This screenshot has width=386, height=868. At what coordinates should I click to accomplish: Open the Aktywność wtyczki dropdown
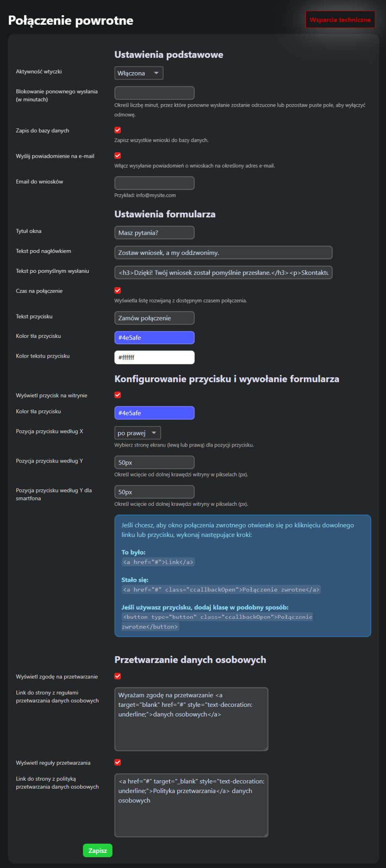point(138,73)
